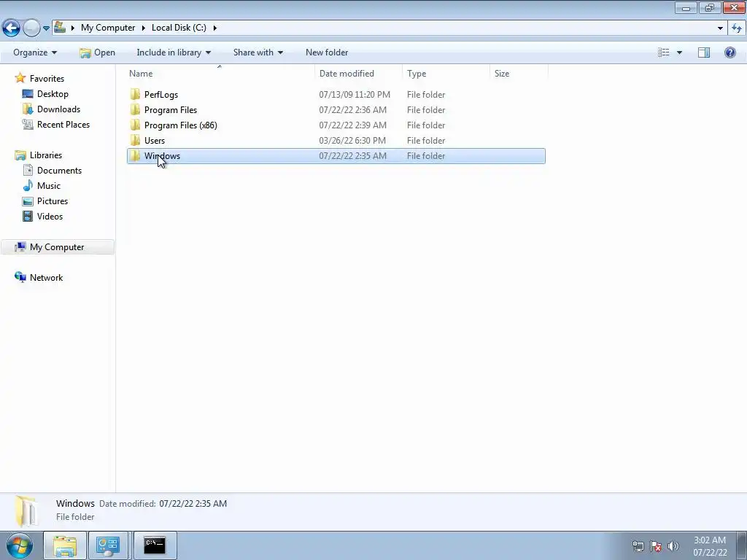Open the address bar history dropdown
Viewport: 747px width, 560px height.
click(x=720, y=28)
